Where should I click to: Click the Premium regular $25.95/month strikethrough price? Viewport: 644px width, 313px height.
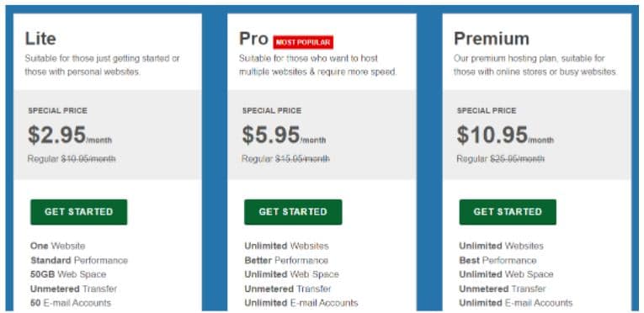click(x=518, y=158)
